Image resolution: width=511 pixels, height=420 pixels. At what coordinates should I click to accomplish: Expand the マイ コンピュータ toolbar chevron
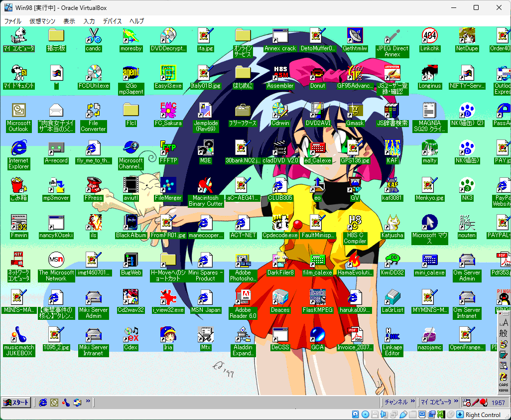pyautogui.click(x=456, y=402)
